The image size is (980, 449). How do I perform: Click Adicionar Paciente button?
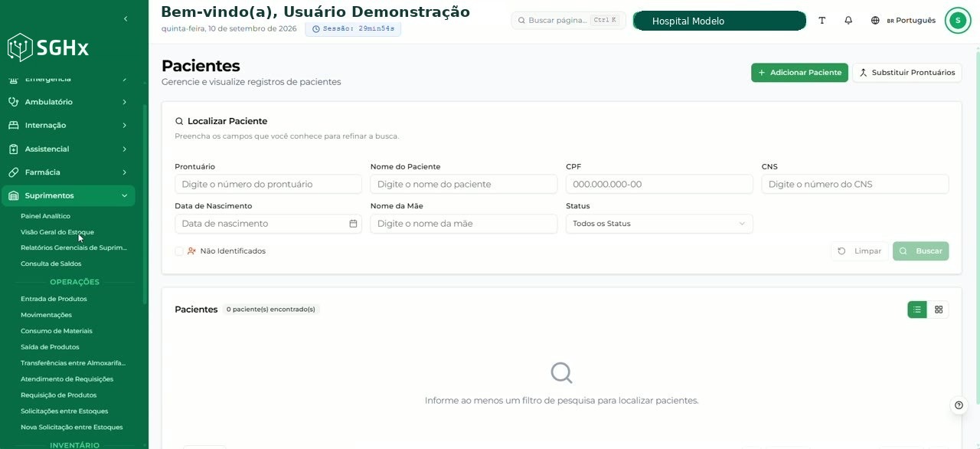[x=799, y=73]
